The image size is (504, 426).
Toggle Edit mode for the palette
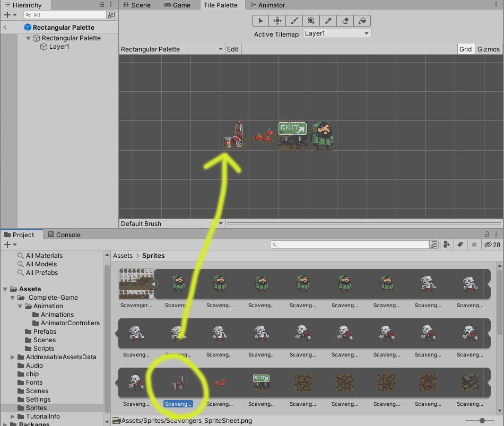tap(232, 49)
